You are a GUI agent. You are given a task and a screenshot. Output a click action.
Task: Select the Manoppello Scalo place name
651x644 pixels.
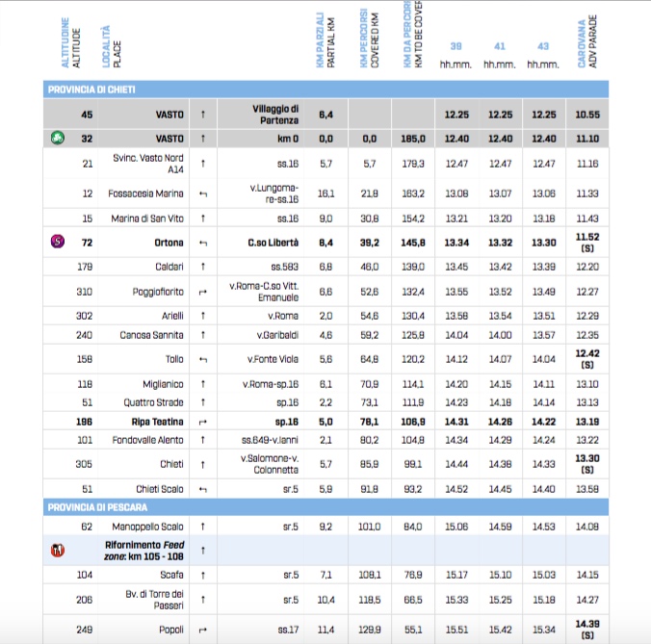point(147,527)
